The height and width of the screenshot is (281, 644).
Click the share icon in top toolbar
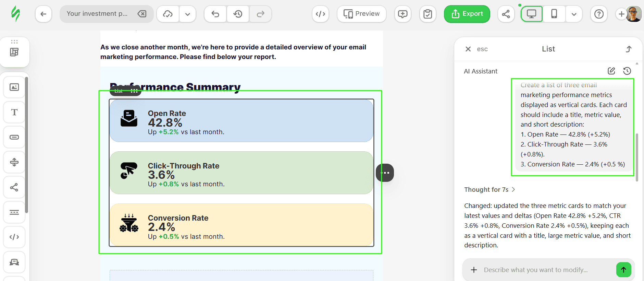(506, 14)
